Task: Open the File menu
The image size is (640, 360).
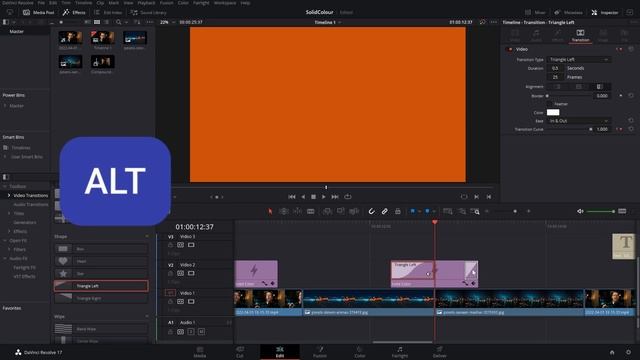Action: tap(41, 3)
